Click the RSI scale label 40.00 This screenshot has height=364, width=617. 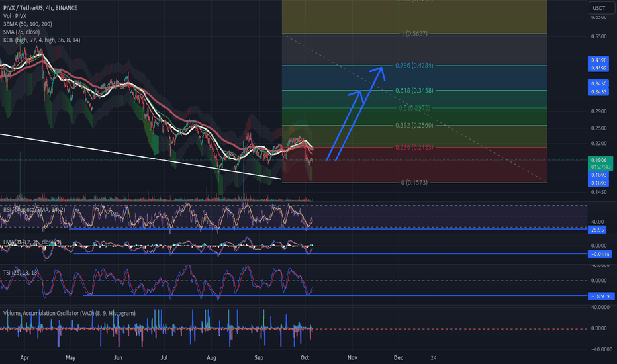pyautogui.click(x=597, y=222)
